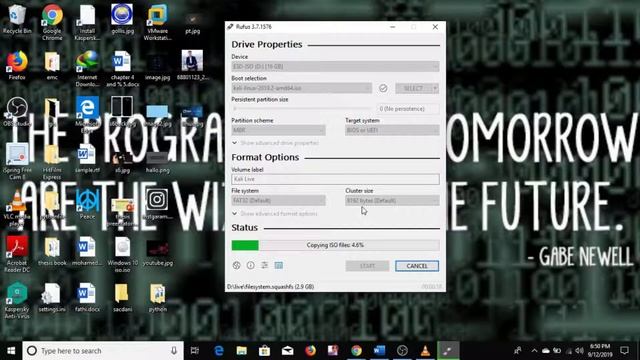Click the taskbar clock showing 6:50 PM

point(600,351)
